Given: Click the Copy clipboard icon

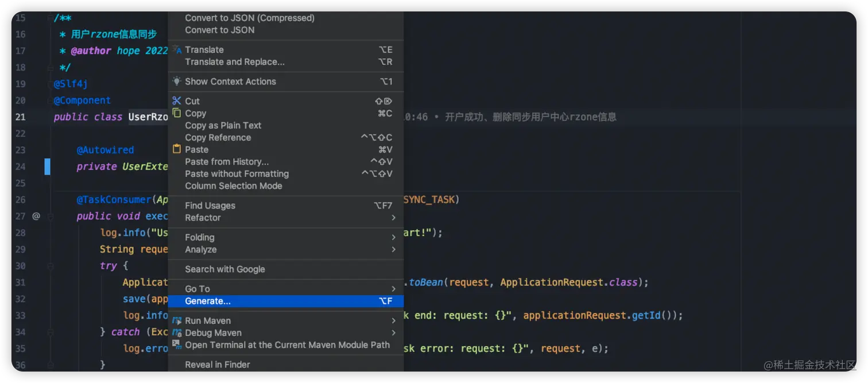Looking at the screenshot, I should pyautogui.click(x=177, y=113).
